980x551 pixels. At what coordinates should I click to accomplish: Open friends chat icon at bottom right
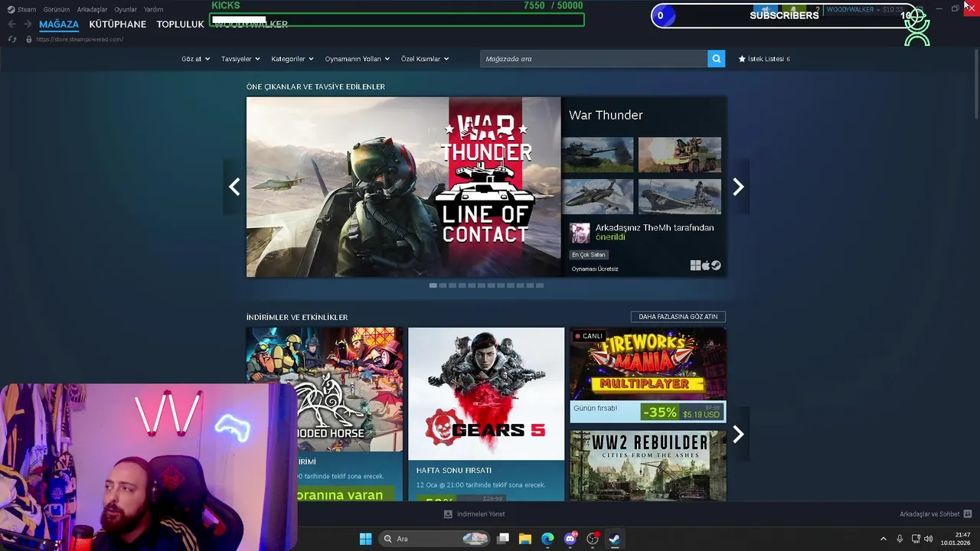coord(968,514)
